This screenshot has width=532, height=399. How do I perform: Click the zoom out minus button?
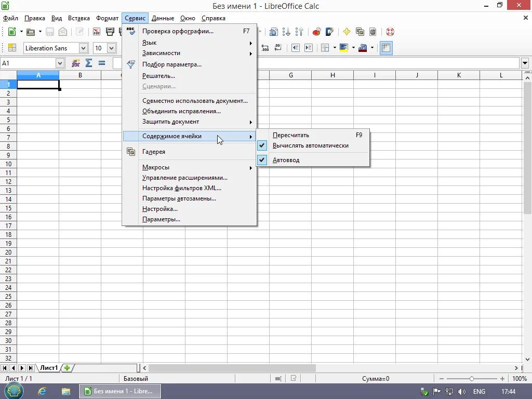tap(442, 379)
